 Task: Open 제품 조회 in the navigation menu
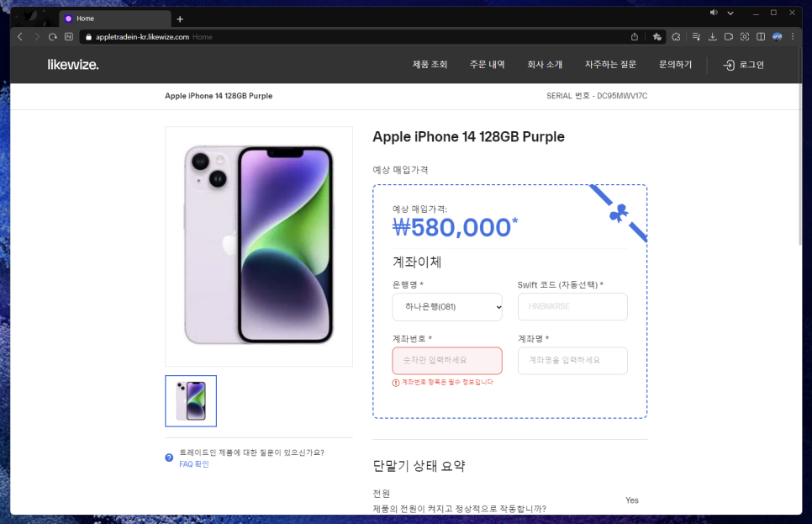click(430, 65)
